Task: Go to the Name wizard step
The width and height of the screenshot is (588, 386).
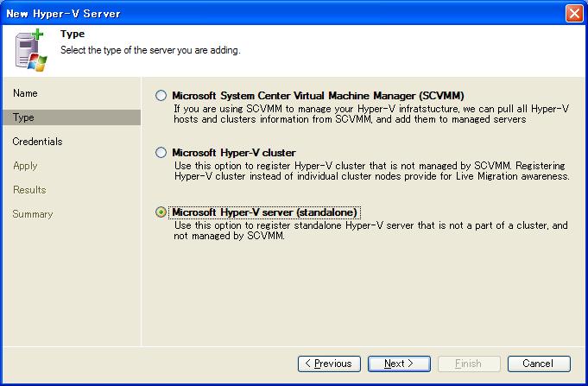Action: coord(25,93)
